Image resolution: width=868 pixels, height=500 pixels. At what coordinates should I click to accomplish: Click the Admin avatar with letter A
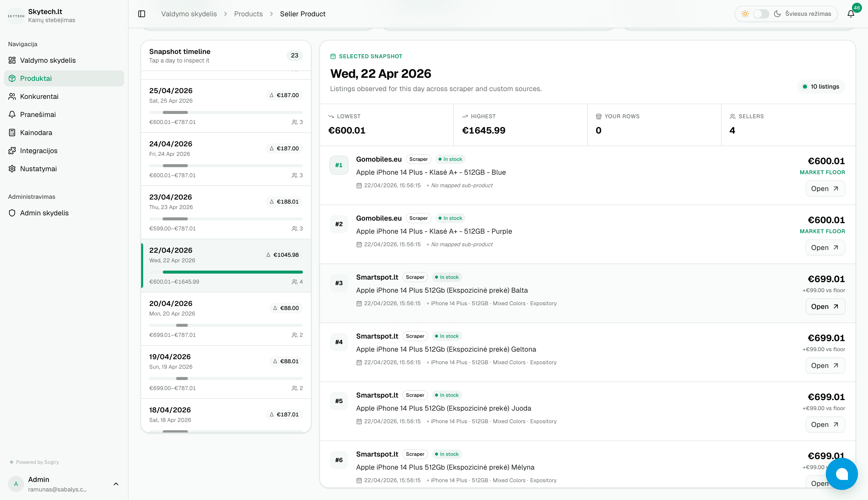[x=16, y=484]
